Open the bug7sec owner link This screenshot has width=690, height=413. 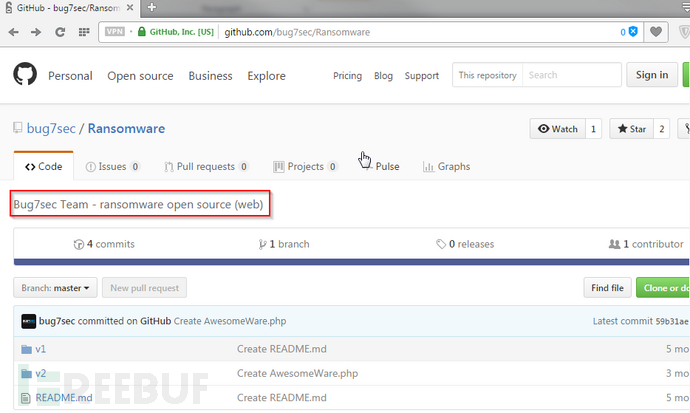click(x=51, y=128)
